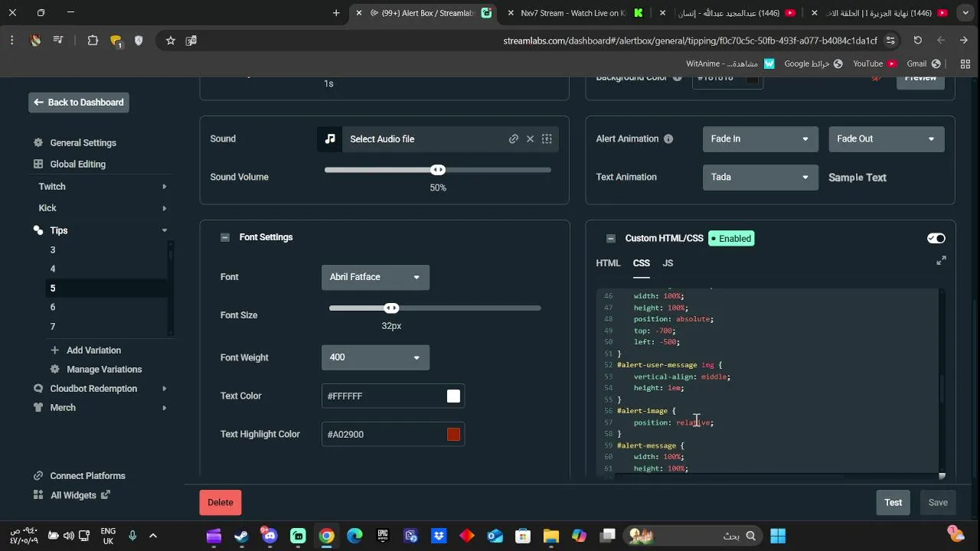Viewport: 980px width, 551px height.
Task: Click the Global Editing grid icon
Action: click(38, 164)
